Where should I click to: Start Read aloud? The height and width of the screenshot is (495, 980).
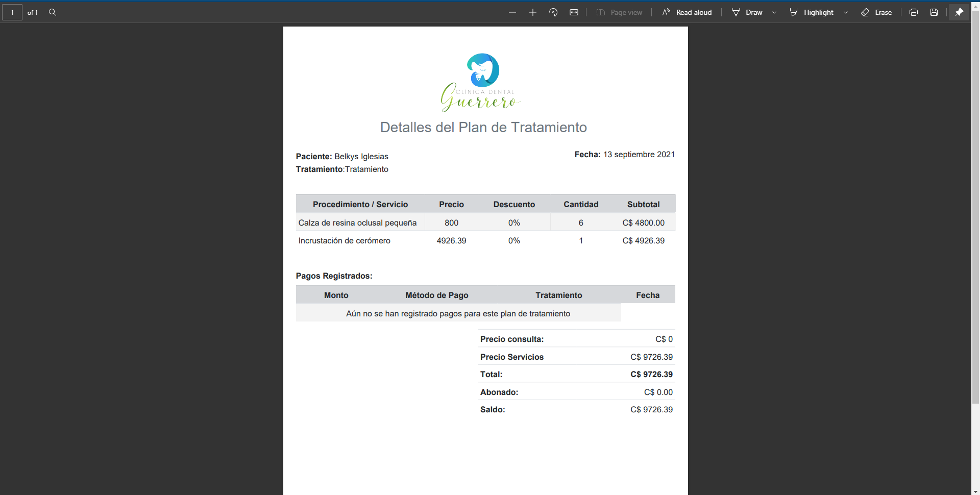point(687,12)
